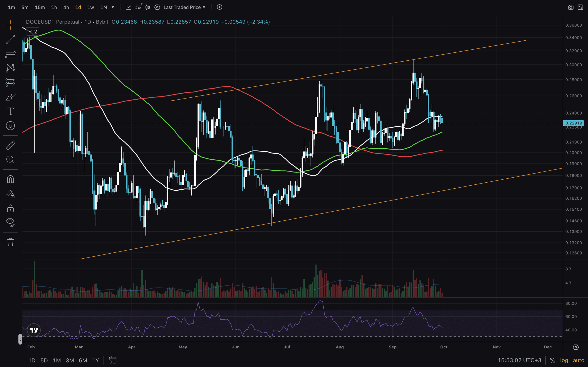This screenshot has width=588, height=367.
Task: Toggle the magnet snap mode
Action: pyautogui.click(x=10, y=179)
